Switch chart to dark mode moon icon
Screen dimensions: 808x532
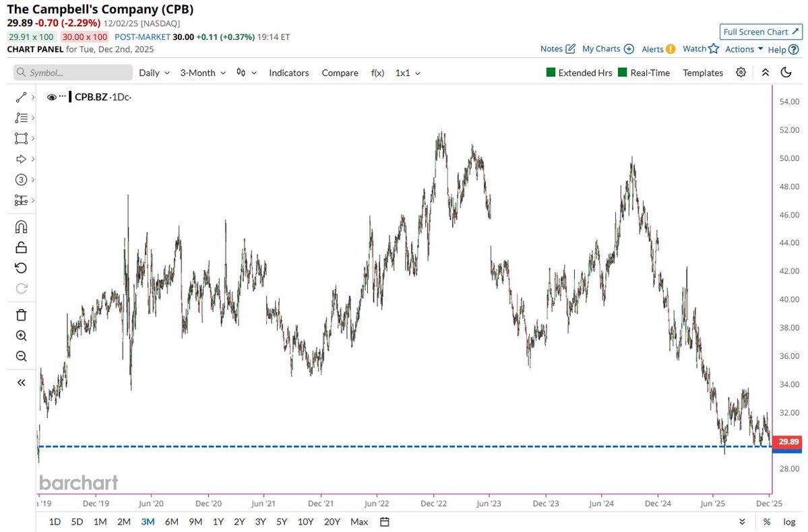click(786, 72)
